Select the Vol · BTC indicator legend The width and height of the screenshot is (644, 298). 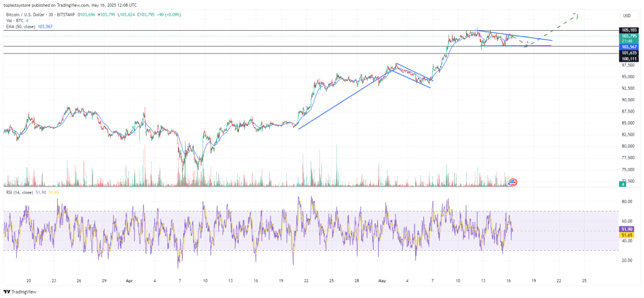point(15,21)
